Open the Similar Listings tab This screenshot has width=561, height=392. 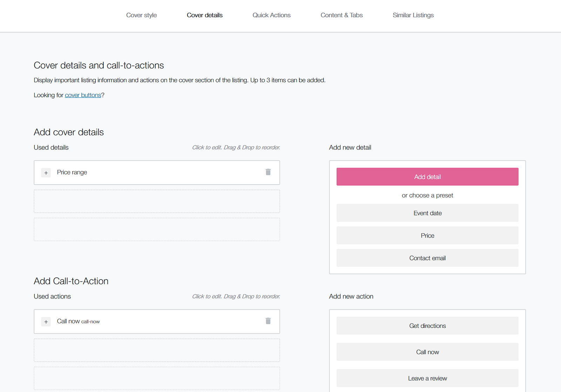point(413,15)
